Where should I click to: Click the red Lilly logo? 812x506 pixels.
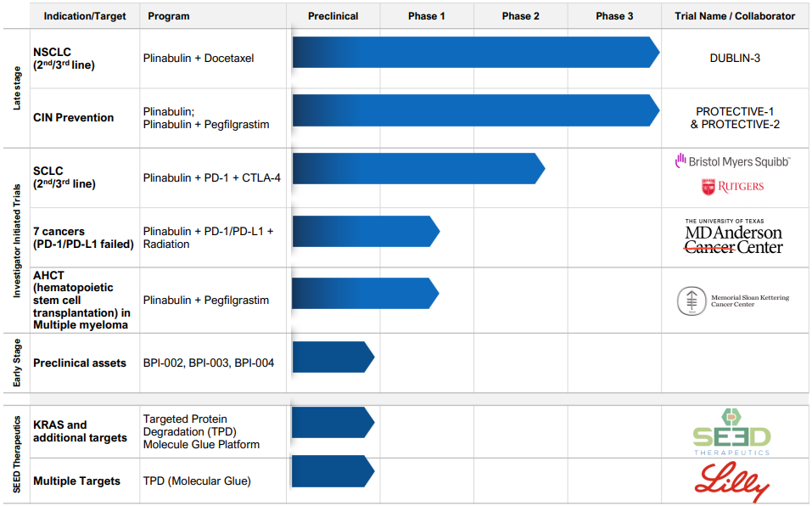click(731, 482)
